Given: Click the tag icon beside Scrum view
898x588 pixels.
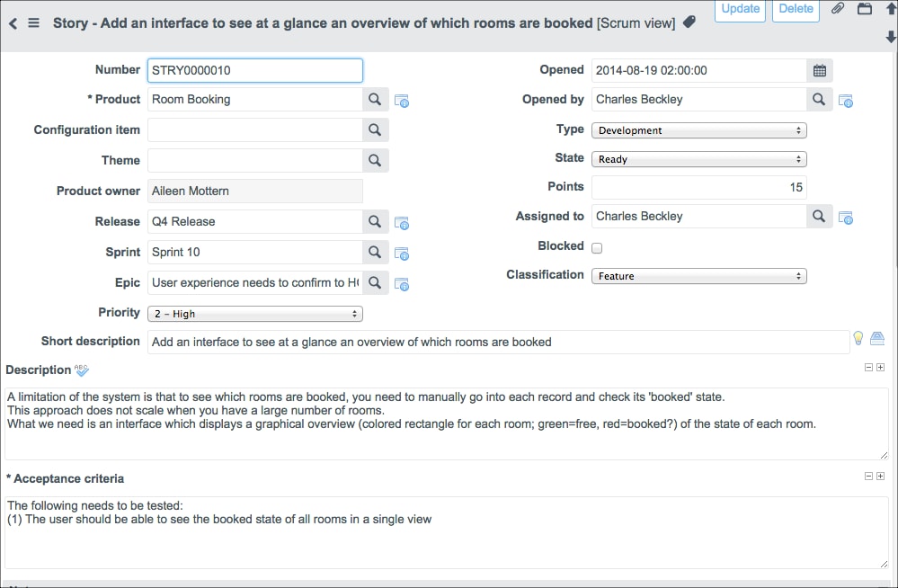Looking at the screenshot, I should pyautogui.click(x=689, y=22).
